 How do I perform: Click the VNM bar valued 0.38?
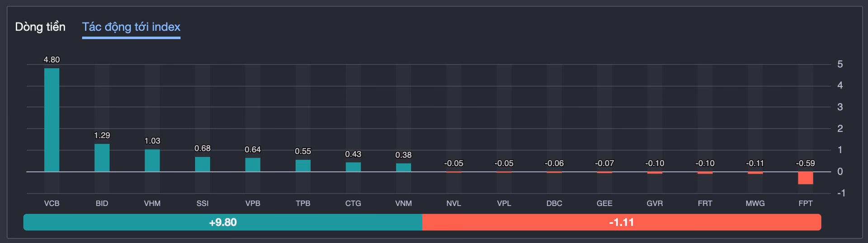pyautogui.click(x=403, y=167)
